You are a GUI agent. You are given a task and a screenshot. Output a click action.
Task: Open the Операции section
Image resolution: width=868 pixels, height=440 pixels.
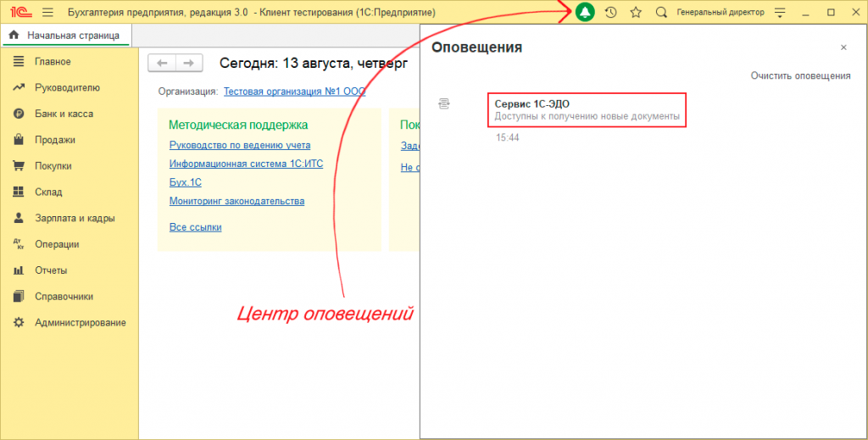[x=57, y=244]
